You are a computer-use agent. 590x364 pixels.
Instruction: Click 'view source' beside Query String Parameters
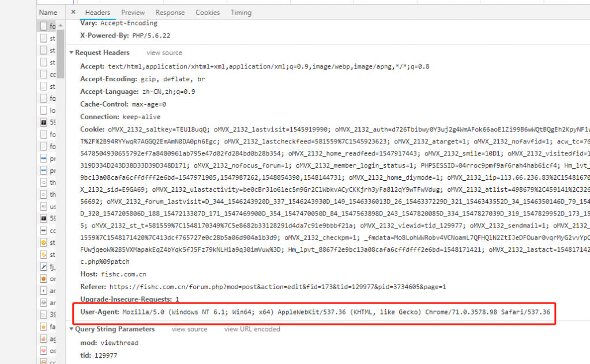click(x=189, y=329)
